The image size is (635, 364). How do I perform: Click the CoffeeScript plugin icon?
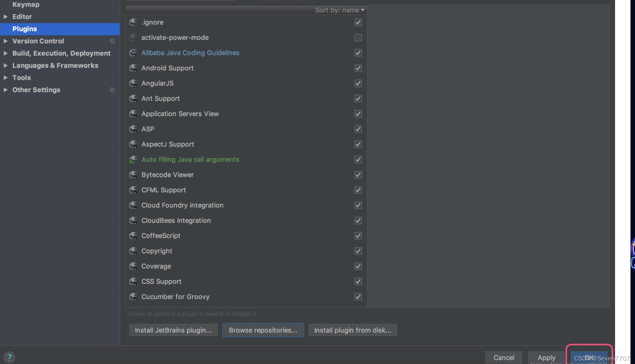click(x=133, y=236)
